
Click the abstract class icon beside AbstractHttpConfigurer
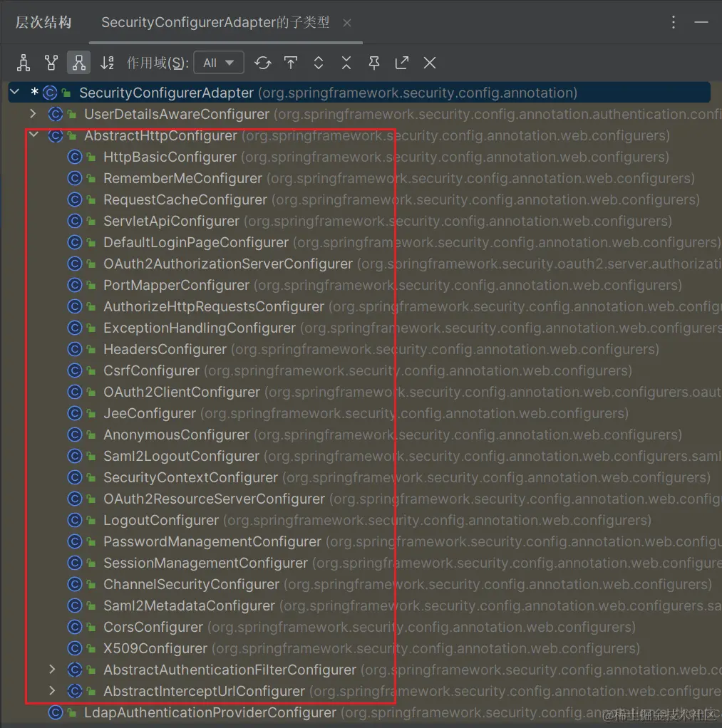56,135
